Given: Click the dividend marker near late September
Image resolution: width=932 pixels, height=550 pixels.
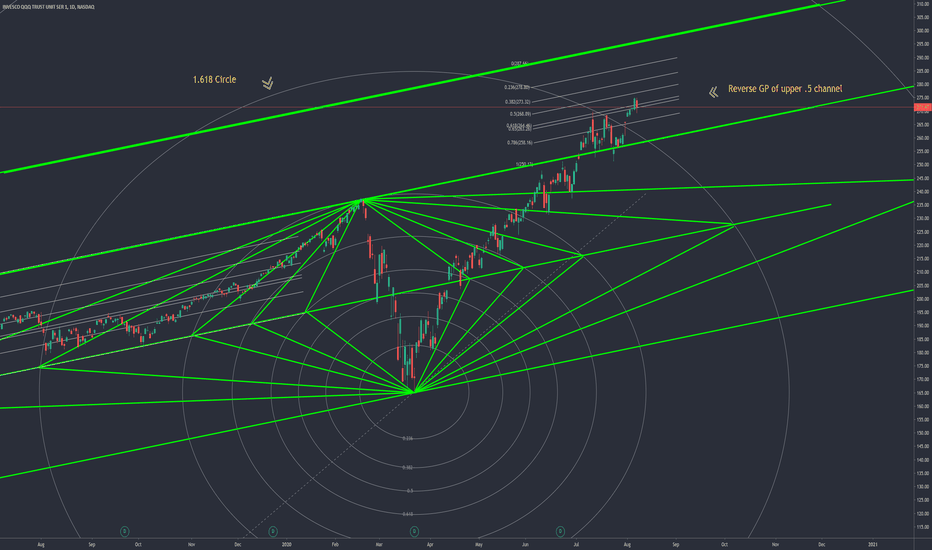Looking at the screenshot, I should [x=125, y=531].
